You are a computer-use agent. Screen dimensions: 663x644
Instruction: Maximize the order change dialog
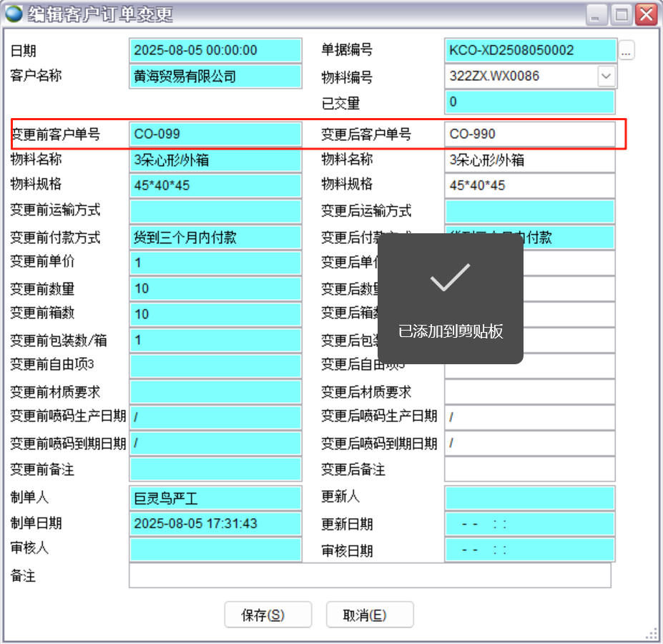click(622, 14)
